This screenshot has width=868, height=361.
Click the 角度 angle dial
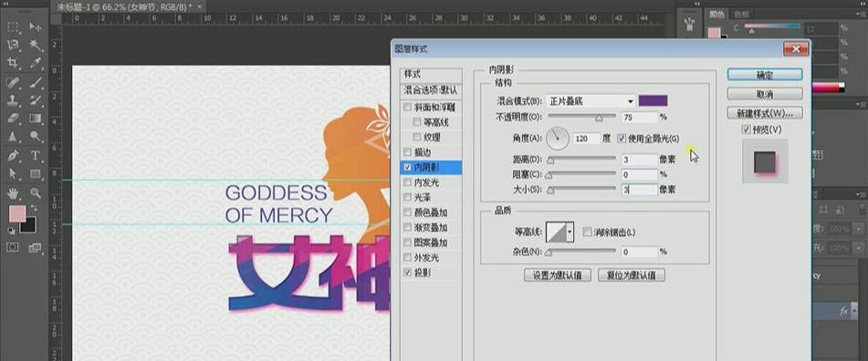(x=558, y=139)
